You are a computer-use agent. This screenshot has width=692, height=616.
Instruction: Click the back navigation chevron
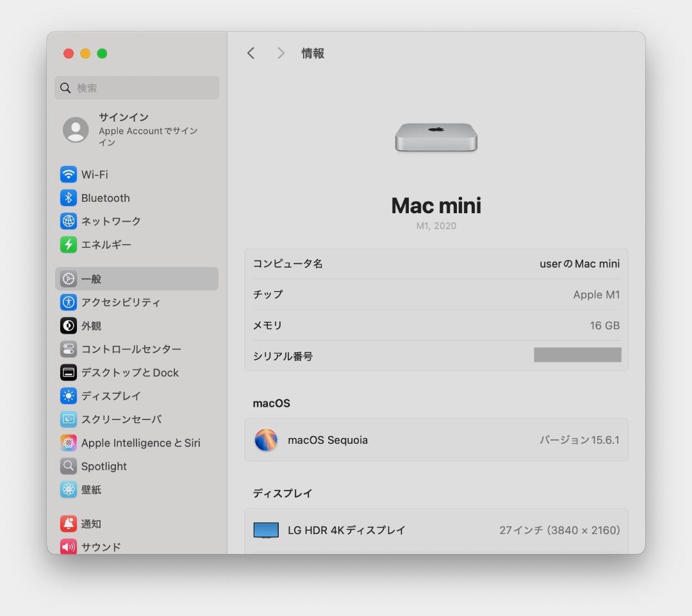251,53
